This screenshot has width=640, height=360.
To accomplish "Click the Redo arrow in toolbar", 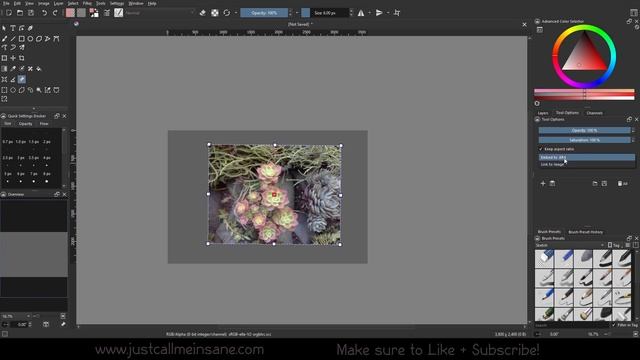I will 55,13.
